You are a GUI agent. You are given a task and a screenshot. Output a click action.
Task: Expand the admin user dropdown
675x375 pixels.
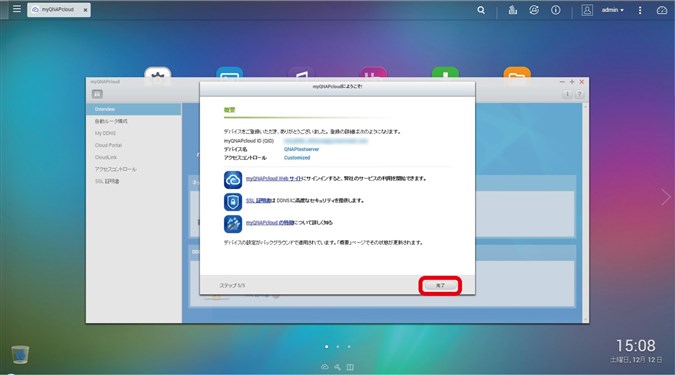pyautogui.click(x=613, y=10)
